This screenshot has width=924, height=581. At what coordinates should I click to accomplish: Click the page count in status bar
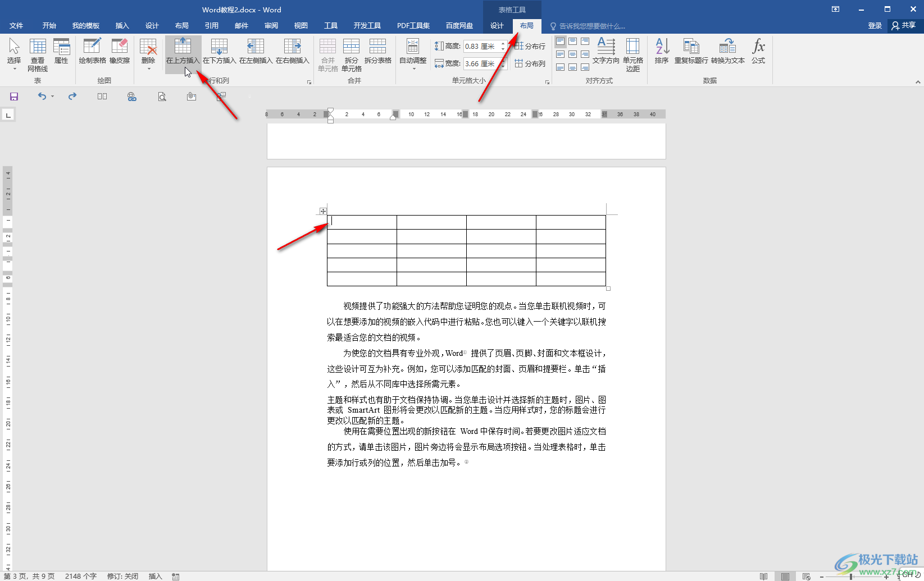pyautogui.click(x=29, y=576)
